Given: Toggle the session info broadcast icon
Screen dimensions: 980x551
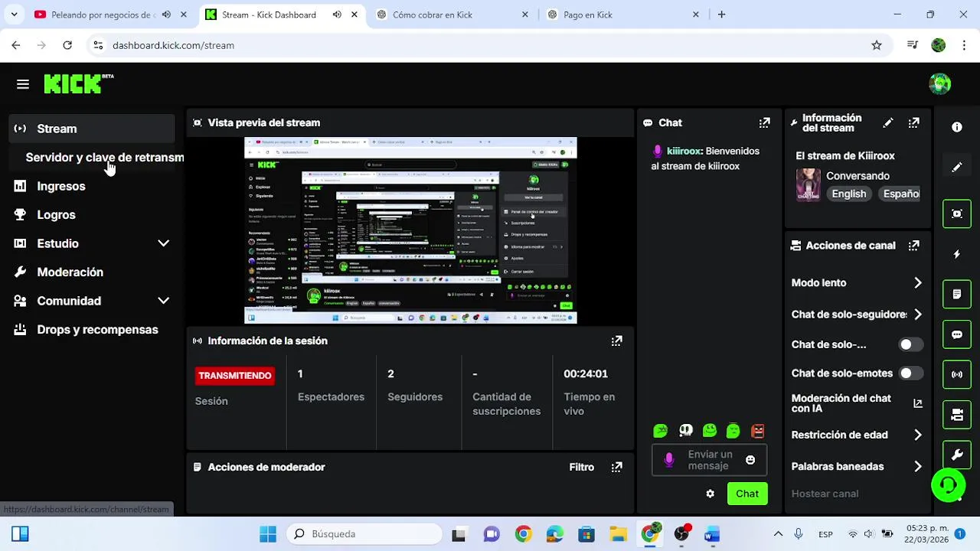Looking at the screenshot, I should click(x=957, y=374).
